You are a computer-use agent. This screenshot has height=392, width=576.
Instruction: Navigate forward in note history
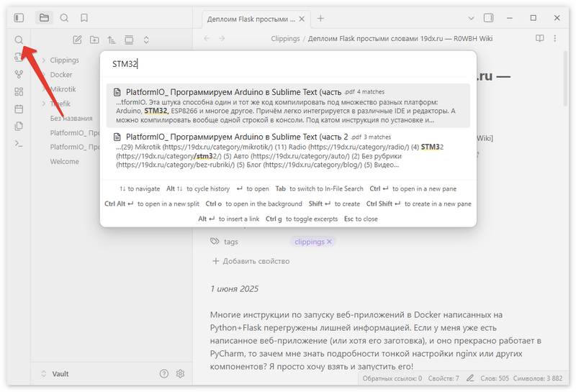222,38
